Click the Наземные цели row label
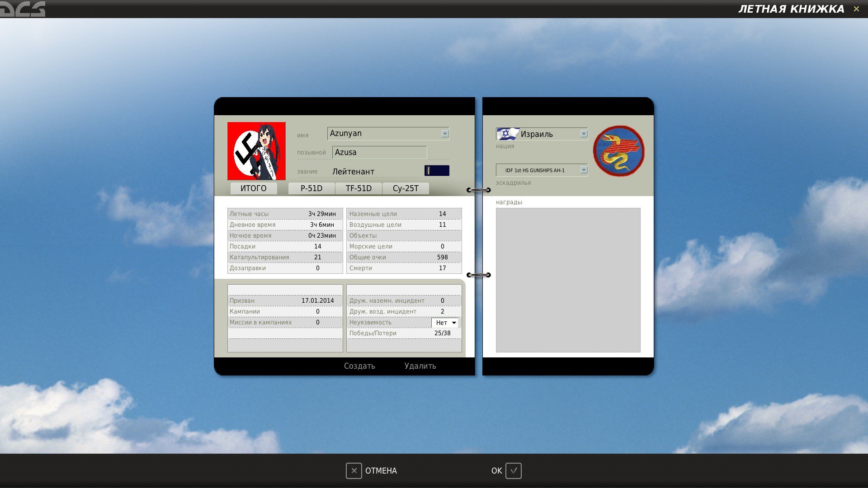Image resolution: width=868 pixels, height=488 pixels. (373, 214)
